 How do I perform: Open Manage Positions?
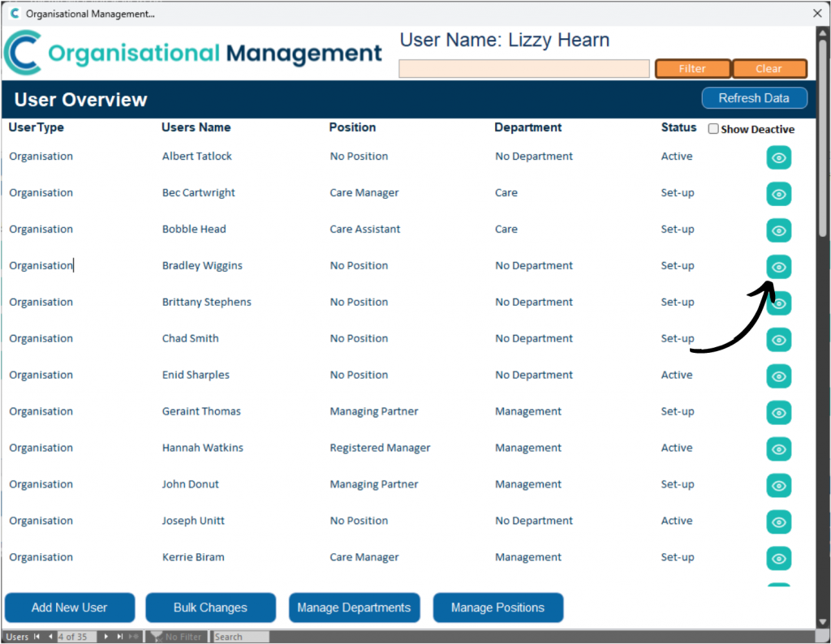[x=497, y=608]
